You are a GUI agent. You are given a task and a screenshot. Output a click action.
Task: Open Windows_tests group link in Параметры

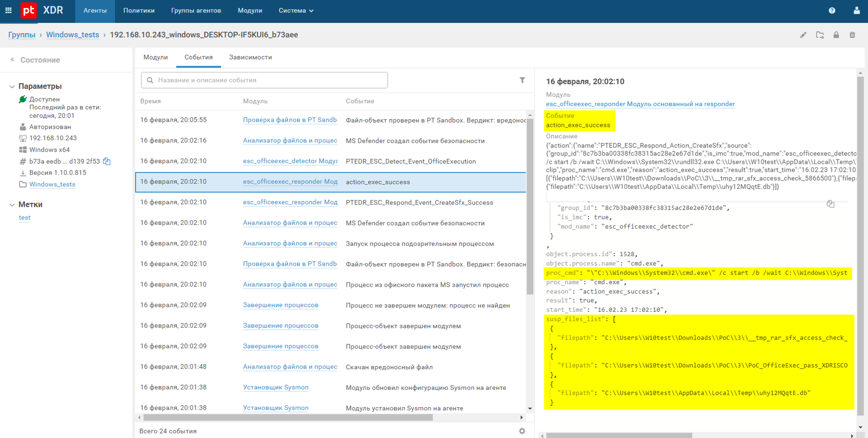click(52, 184)
